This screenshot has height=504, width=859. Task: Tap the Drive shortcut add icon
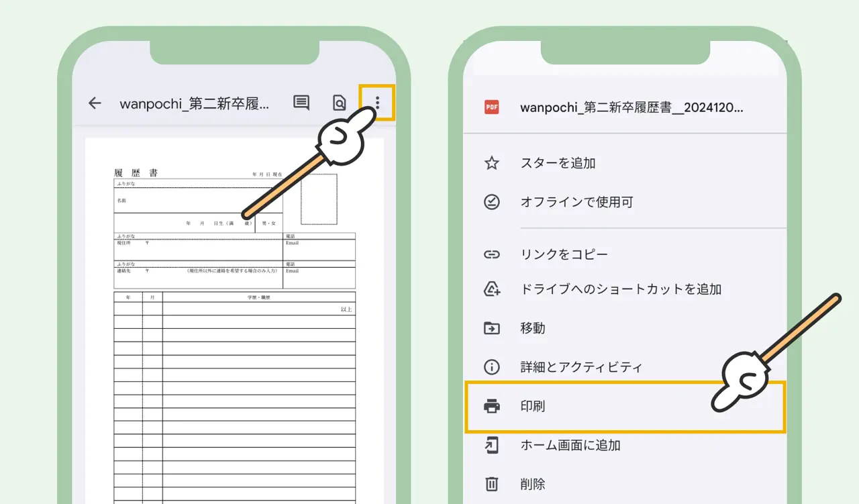click(x=492, y=289)
